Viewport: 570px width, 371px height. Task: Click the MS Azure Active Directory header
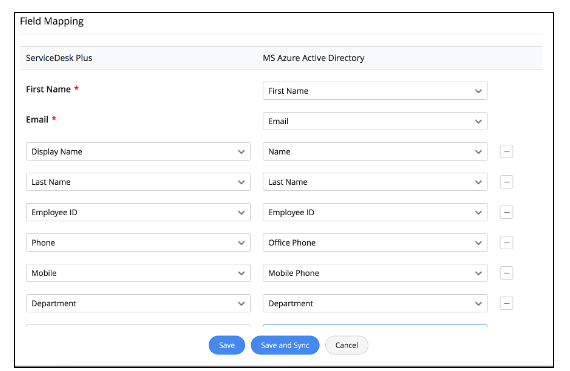coord(313,58)
